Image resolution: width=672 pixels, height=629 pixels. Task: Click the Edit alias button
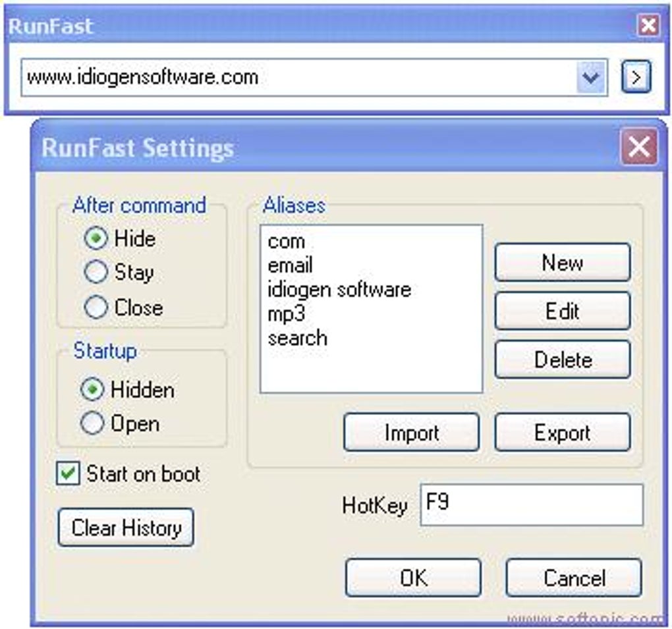pyautogui.click(x=562, y=311)
